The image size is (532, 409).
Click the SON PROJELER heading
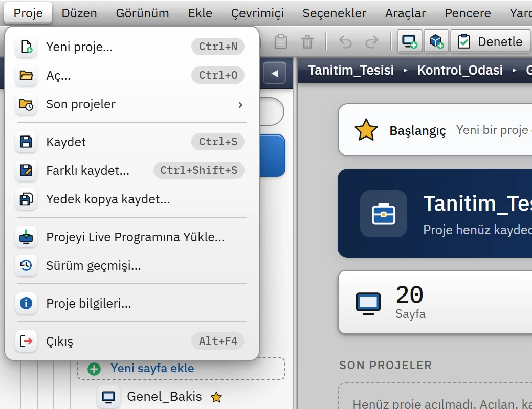click(x=385, y=365)
